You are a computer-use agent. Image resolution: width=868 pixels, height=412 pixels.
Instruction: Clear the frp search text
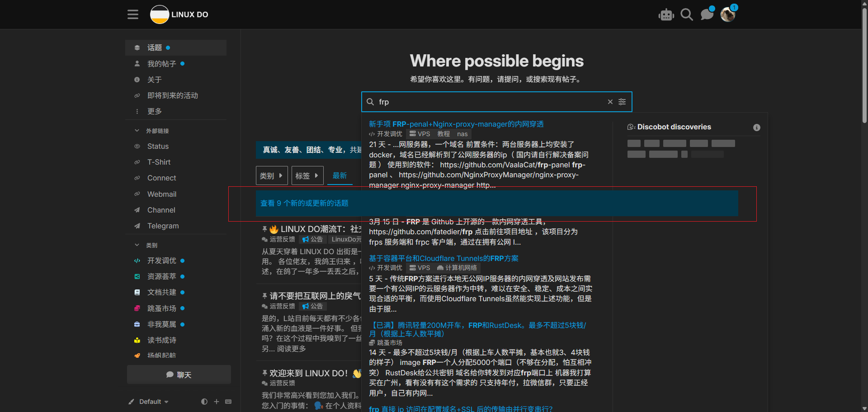[610, 102]
